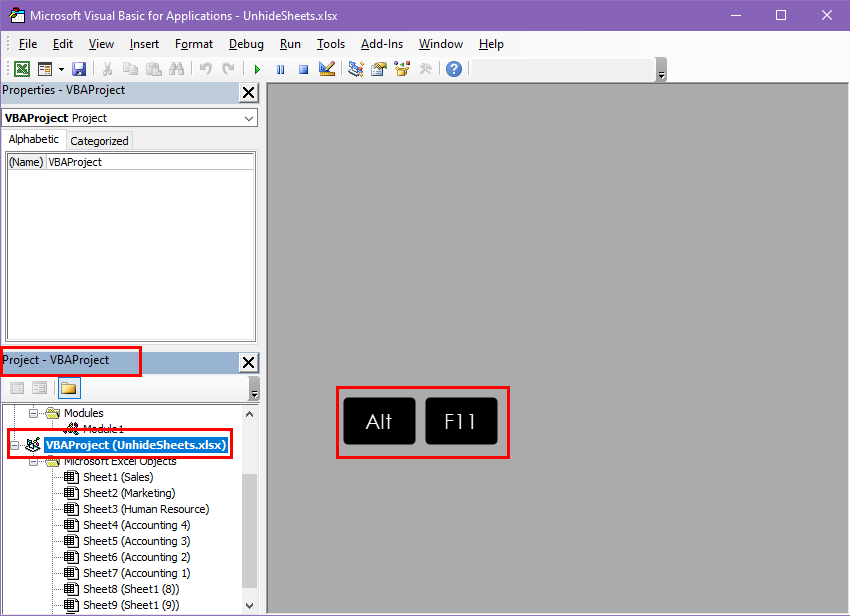
Task: Click project tree scrollbar down arrow
Action: [249, 605]
